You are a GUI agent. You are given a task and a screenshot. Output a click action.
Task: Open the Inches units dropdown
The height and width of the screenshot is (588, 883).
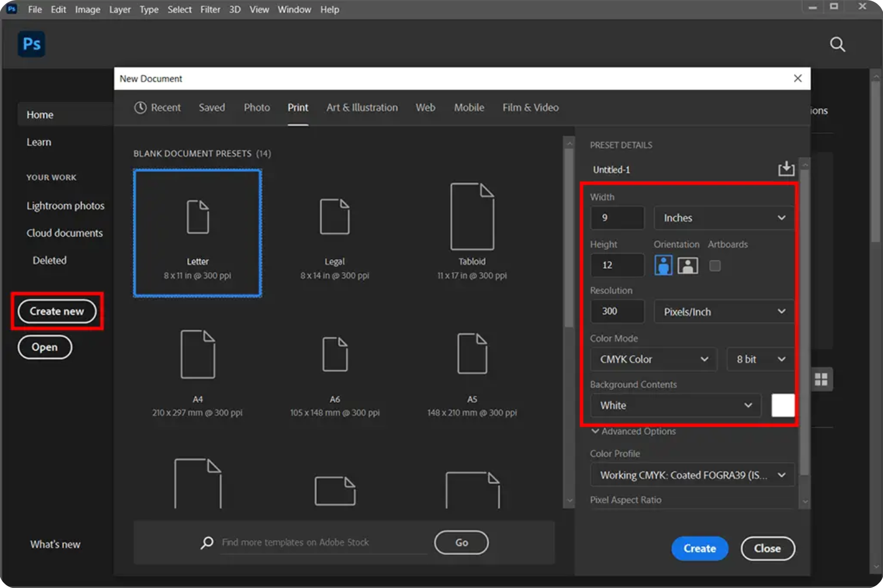tap(723, 217)
